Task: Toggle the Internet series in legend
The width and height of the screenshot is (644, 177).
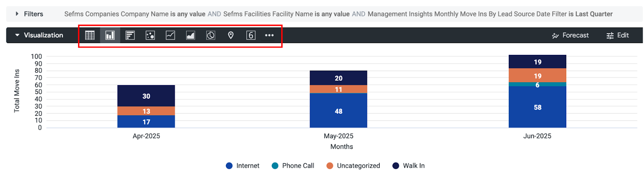Action: pyautogui.click(x=243, y=166)
